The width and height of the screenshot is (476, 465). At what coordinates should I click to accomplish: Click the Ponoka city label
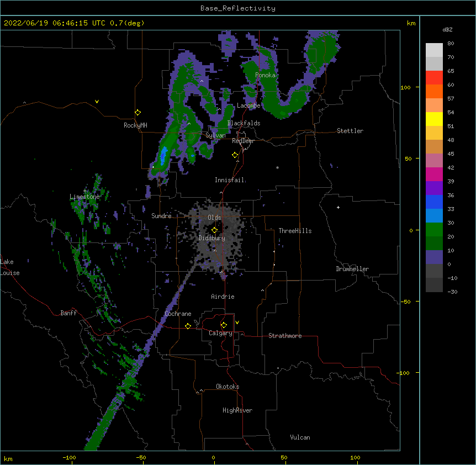coord(265,75)
